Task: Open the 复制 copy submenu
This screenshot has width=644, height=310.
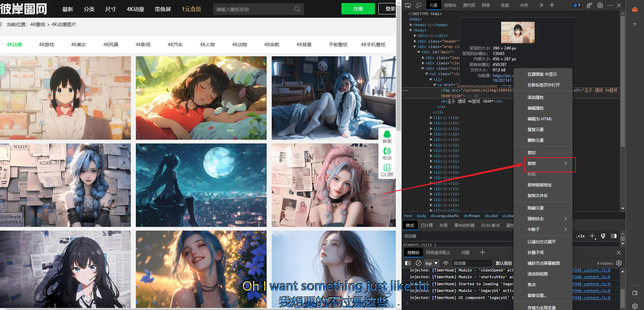Action: pos(543,164)
